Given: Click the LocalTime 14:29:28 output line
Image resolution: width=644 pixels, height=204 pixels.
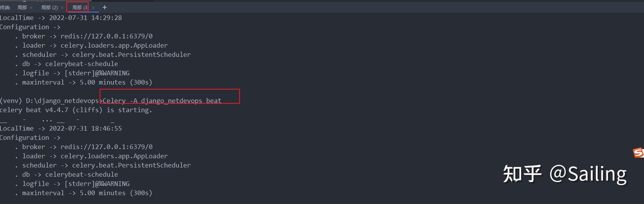Looking at the screenshot, I should pyautogui.click(x=61, y=18).
